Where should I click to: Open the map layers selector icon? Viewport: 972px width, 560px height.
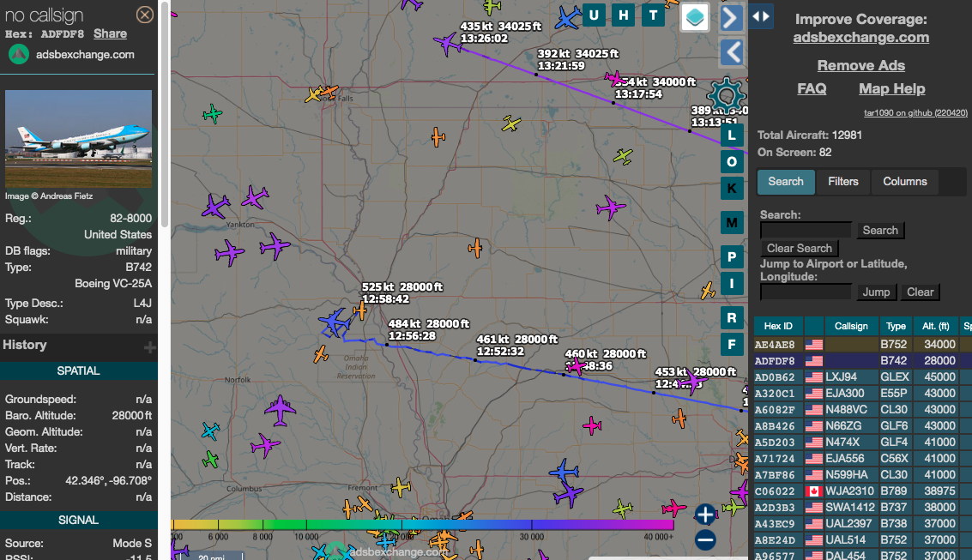point(695,17)
